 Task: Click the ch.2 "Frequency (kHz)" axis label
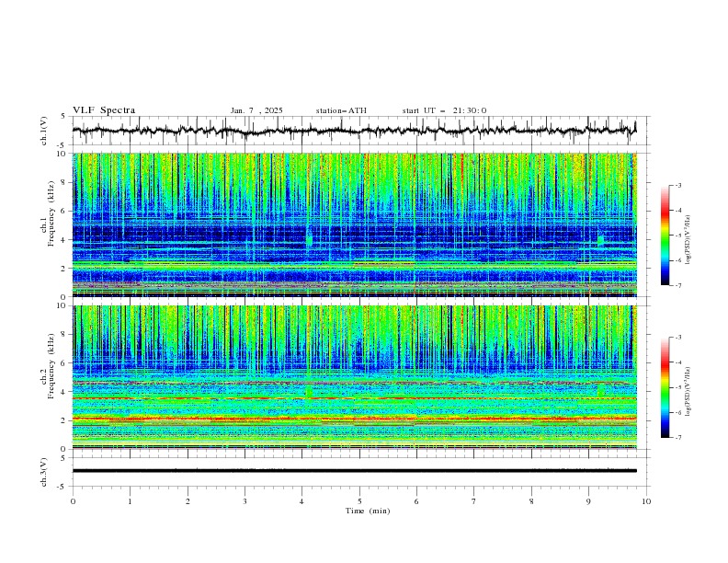pyautogui.click(x=51, y=366)
